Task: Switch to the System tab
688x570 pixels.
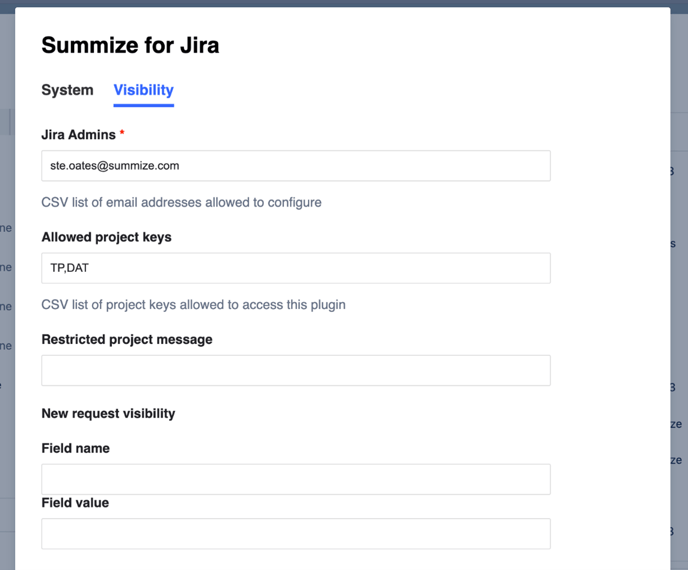Action: pos(67,90)
